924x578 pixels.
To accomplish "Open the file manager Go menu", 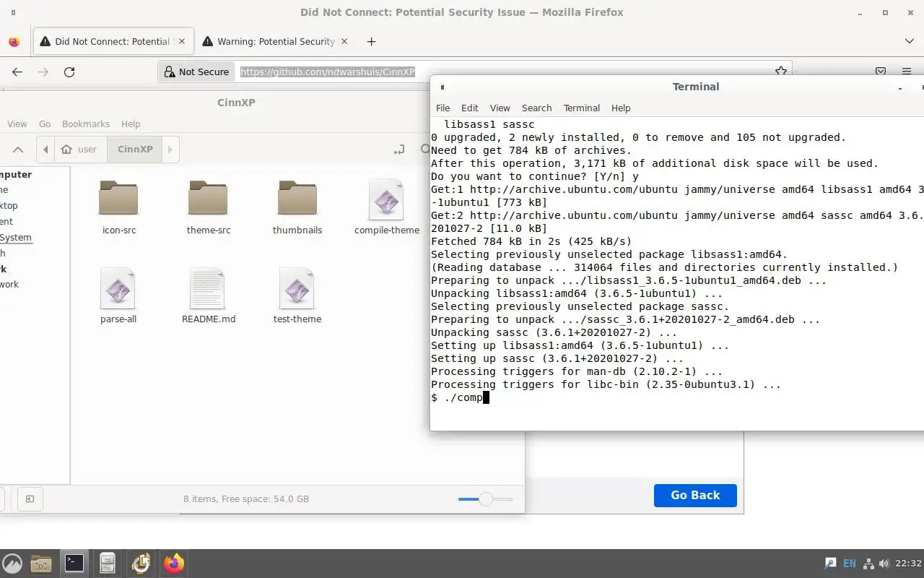I will tap(45, 124).
